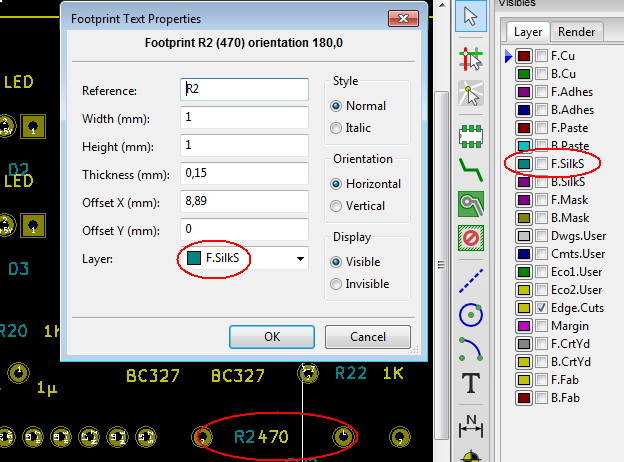The width and height of the screenshot is (624, 462).
Task: Click the Width (mm) input field
Action: coord(244,117)
